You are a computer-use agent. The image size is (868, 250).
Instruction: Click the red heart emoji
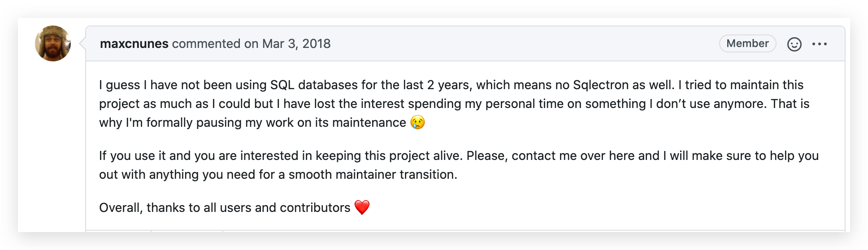tap(362, 207)
